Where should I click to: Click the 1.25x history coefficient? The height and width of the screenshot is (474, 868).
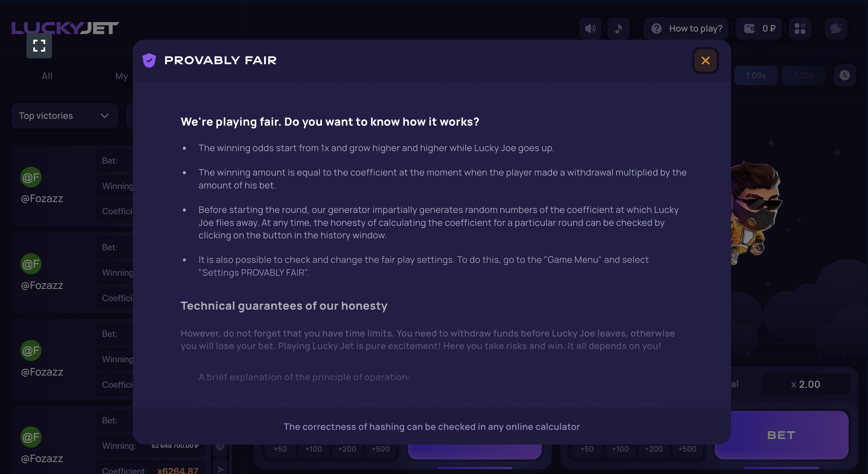coord(804,75)
